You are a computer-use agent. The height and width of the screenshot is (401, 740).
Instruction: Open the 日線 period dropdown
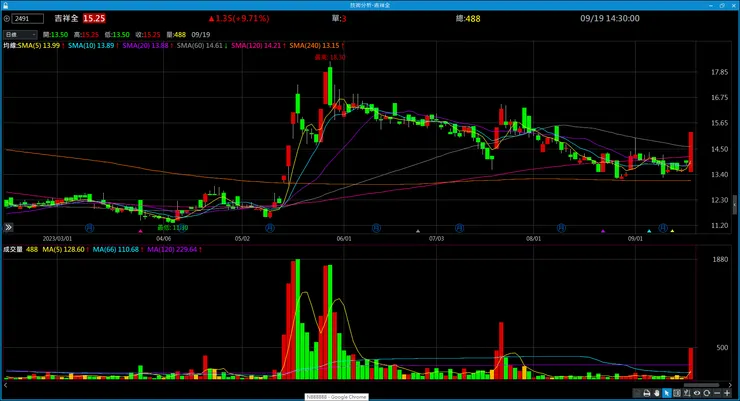pyautogui.click(x=20, y=34)
